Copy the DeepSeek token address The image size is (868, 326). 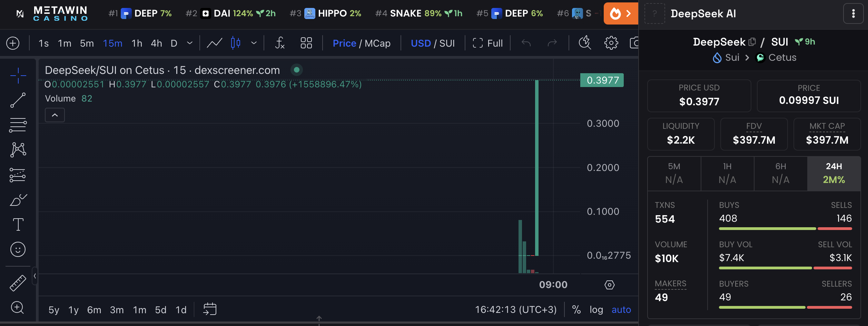(752, 42)
